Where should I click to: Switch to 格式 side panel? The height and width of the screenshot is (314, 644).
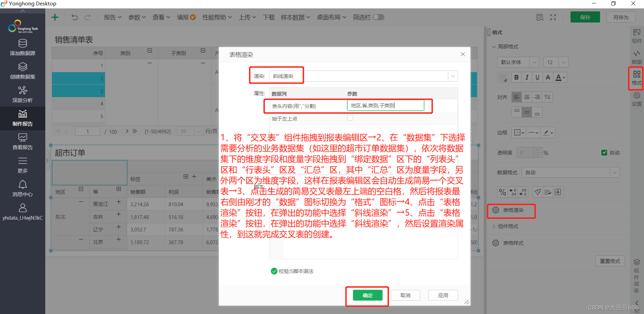point(637,78)
